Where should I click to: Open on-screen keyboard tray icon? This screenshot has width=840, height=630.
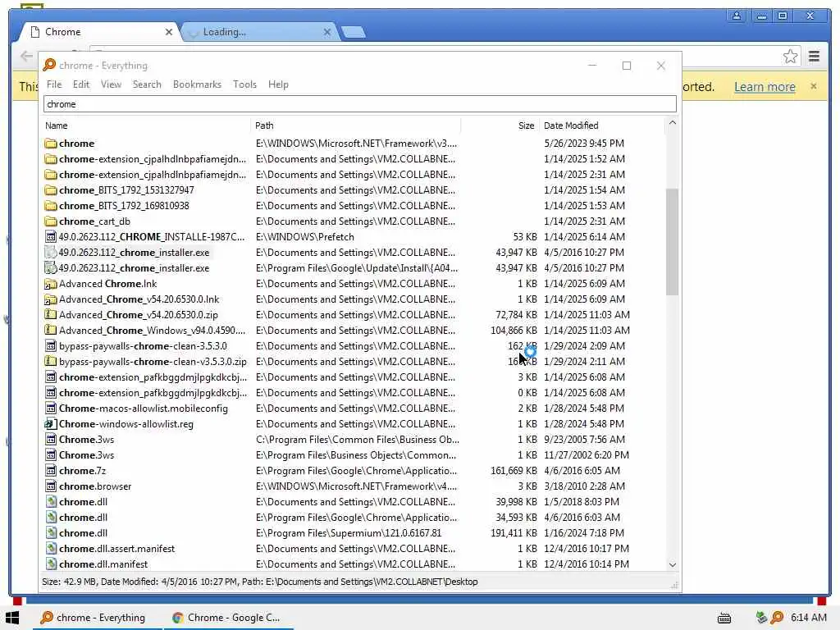coord(724,619)
